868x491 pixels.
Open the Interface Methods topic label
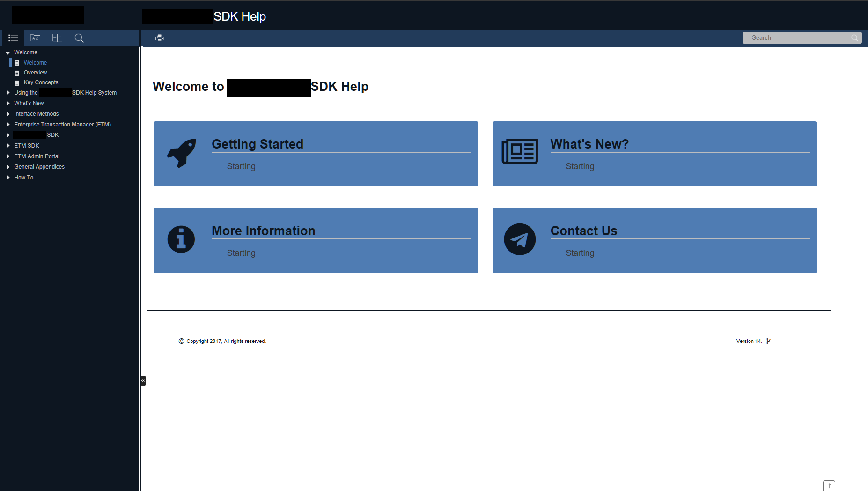pos(36,114)
